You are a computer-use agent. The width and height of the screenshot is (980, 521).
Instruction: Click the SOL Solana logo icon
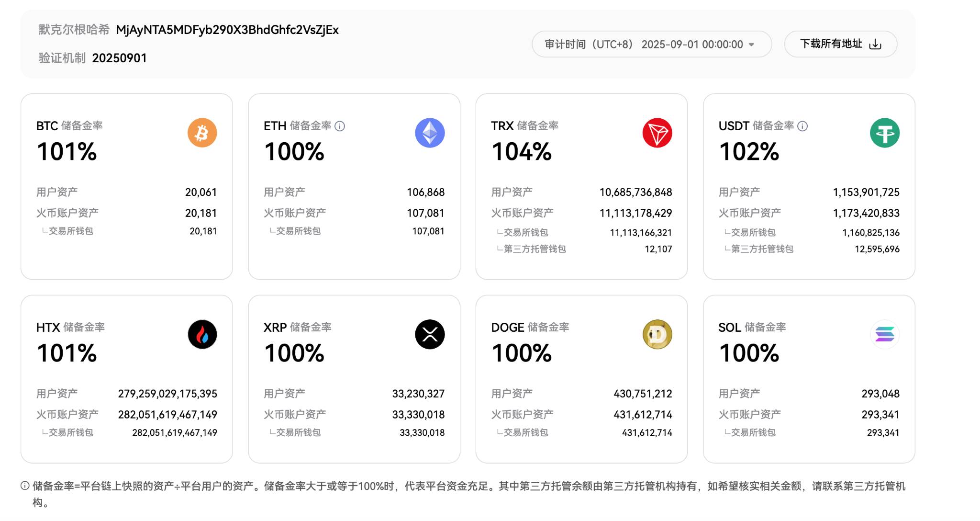(x=886, y=335)
